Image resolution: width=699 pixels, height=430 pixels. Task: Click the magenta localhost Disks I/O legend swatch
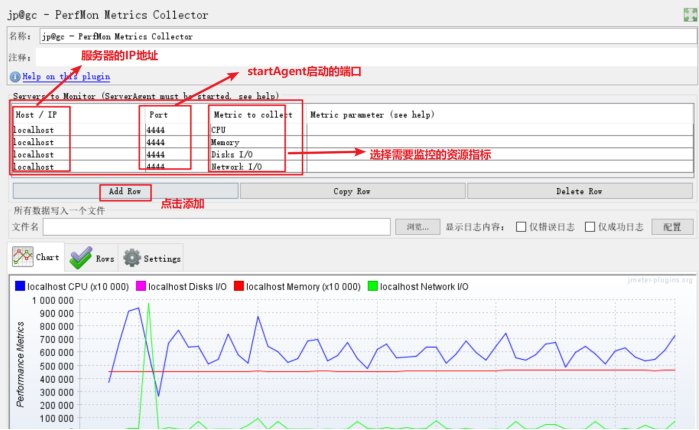(x=141, y=286)
